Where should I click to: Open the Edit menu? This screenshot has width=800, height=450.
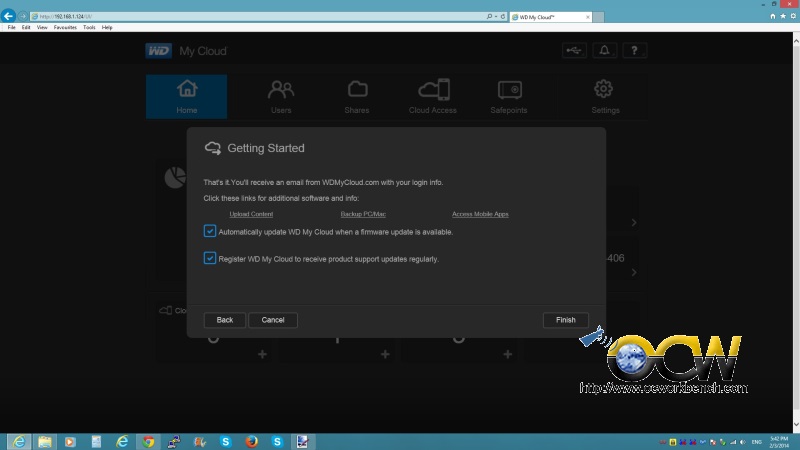click(x=26, y=28)
